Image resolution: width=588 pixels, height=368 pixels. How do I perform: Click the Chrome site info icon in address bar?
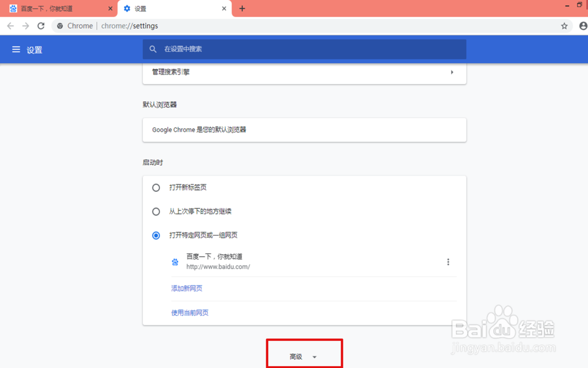tap(59, 26)
